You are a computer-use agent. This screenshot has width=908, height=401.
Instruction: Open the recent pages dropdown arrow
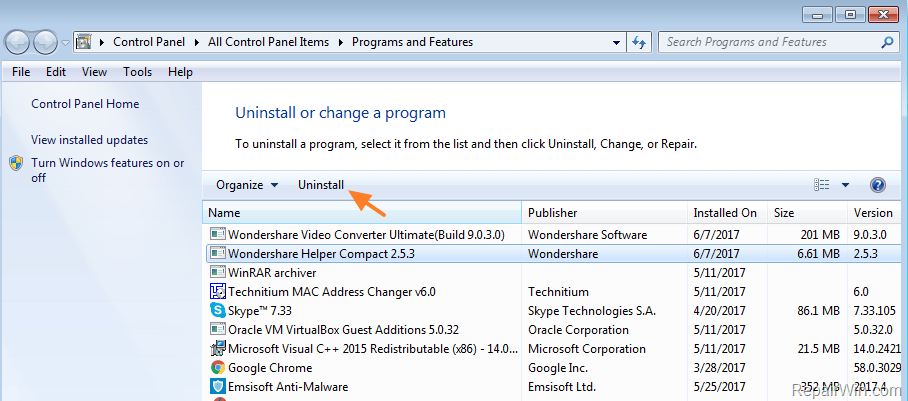point(65,43)
